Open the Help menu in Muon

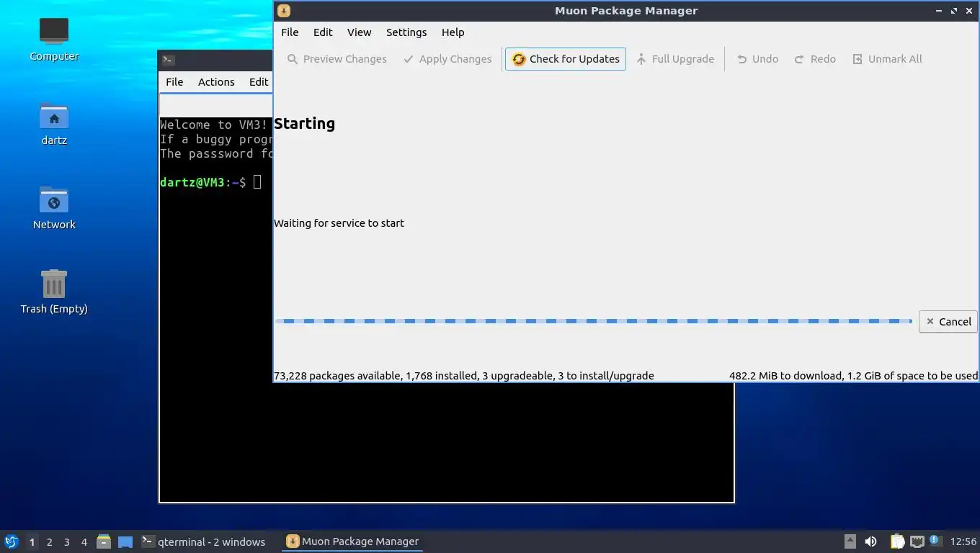(x=453, y=32)
